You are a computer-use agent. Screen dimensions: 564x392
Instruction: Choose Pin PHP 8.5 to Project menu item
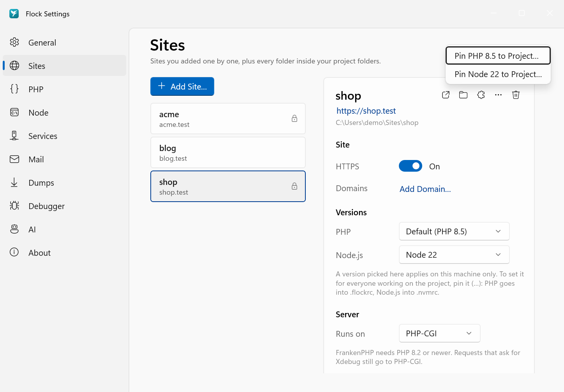point(498,56)
